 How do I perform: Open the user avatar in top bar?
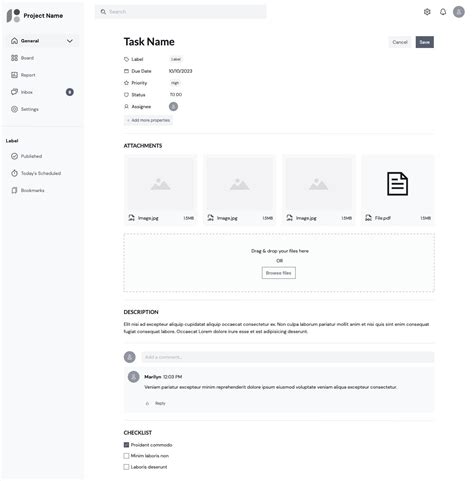tap(459, 12)
